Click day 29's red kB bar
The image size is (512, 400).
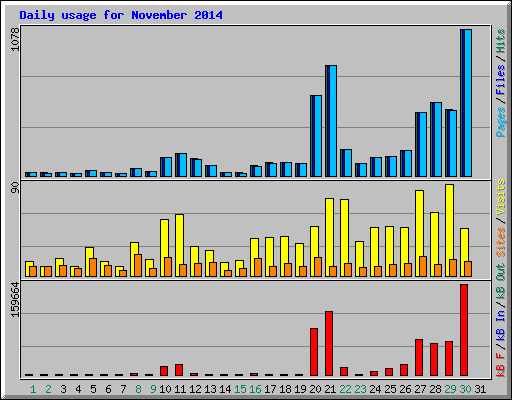point(449,359)
